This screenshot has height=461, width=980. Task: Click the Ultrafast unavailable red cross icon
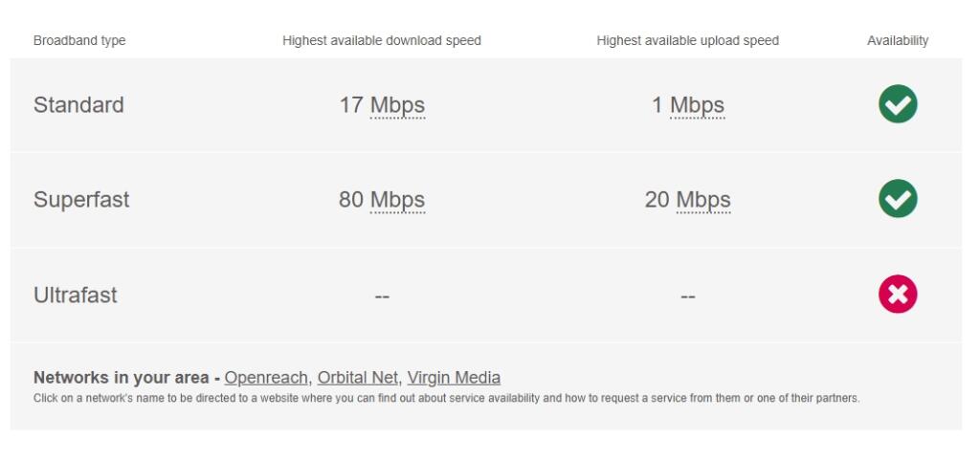pos(898,294)
